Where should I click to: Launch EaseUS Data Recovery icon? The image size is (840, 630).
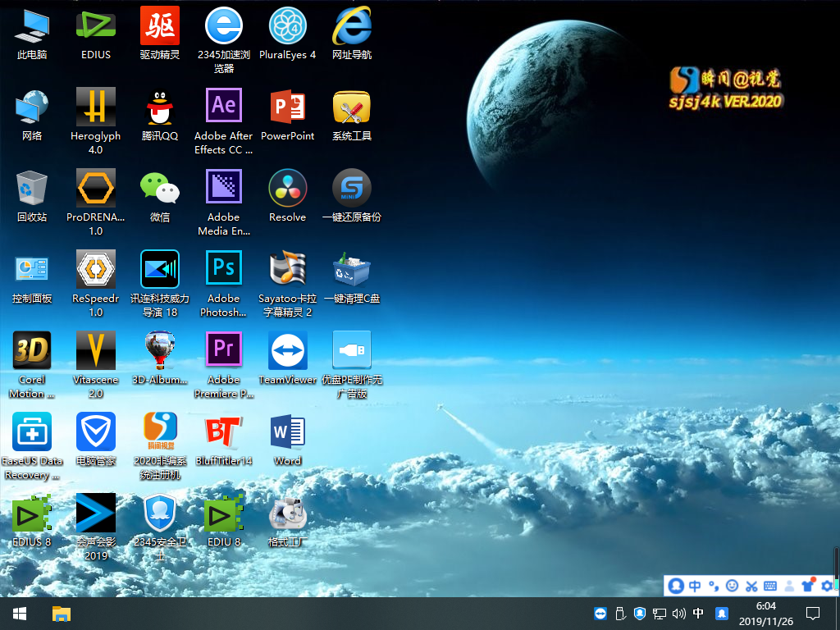32,431
